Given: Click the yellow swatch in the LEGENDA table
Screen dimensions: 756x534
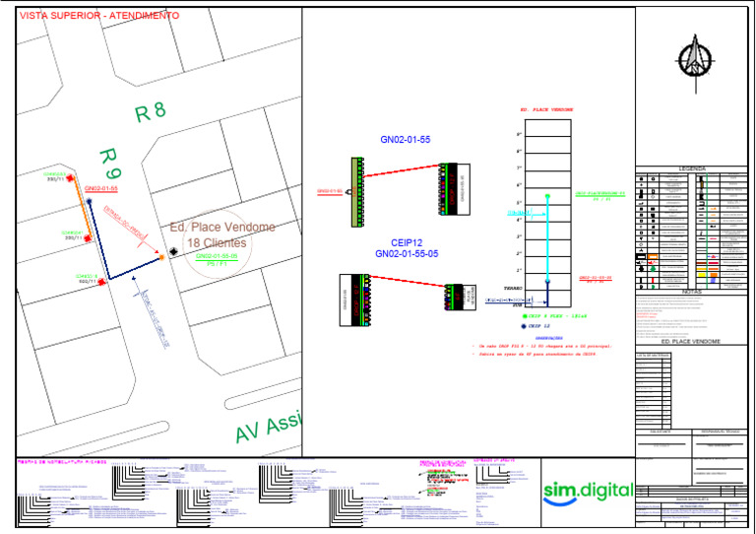Looking at the screenshot, I should [702, 275].
